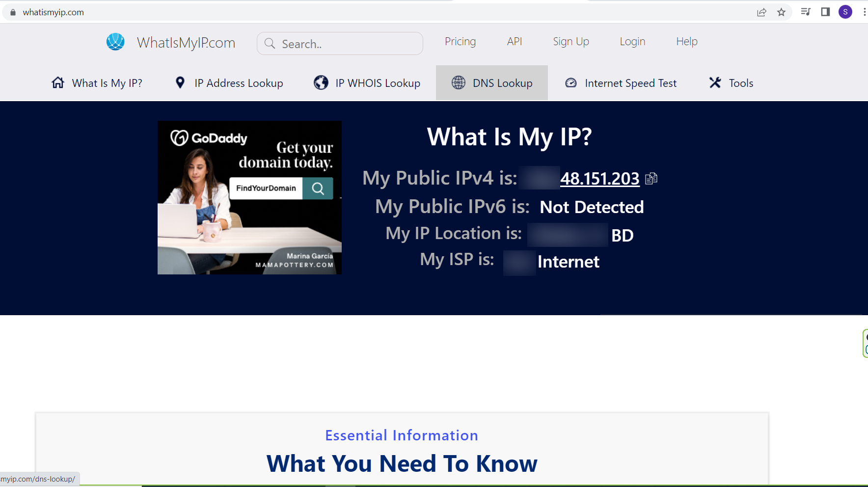Viewport: 868px width, 487px height.
Task: Click the Internet ISP value
Action: tap(569, 262)
